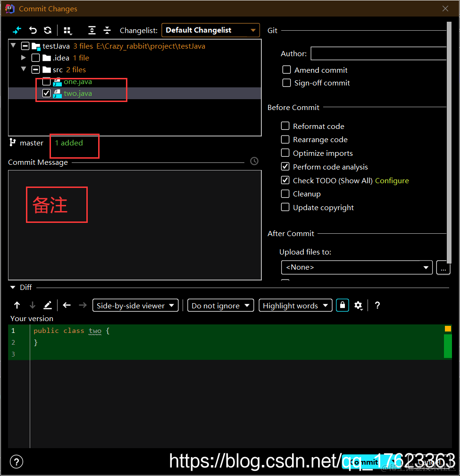Toggle the scroll synchronization lock icon
The height and width of the screenshot is (476, 460).
[343, 305]
